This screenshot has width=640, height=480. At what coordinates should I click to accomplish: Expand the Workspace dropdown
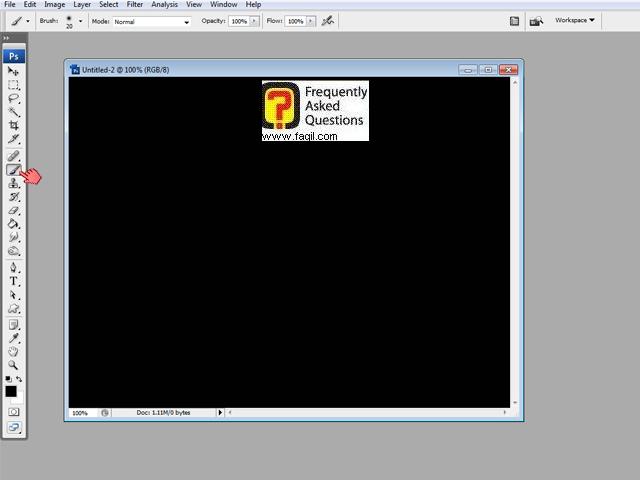pos(575,20)
